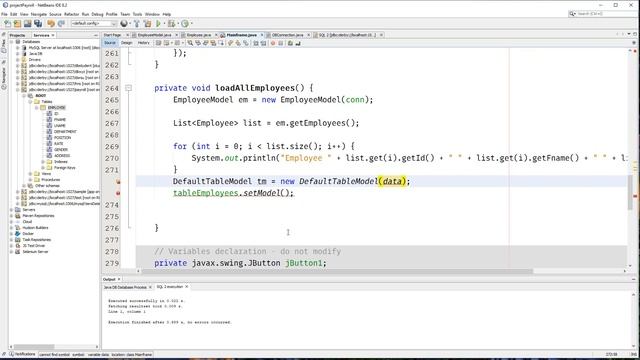Open the Debug menu
This screenshot has height=360, width=640.
[x=97, y=14]
